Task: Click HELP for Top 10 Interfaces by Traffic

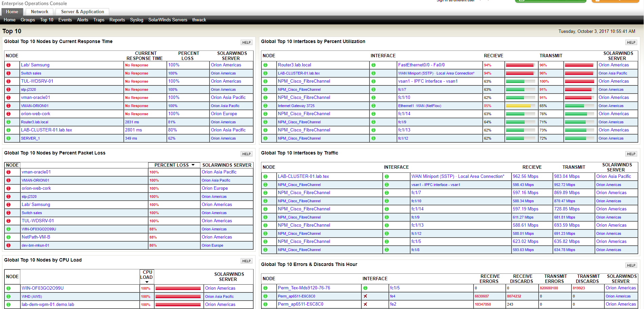Action: click(631, 154)
